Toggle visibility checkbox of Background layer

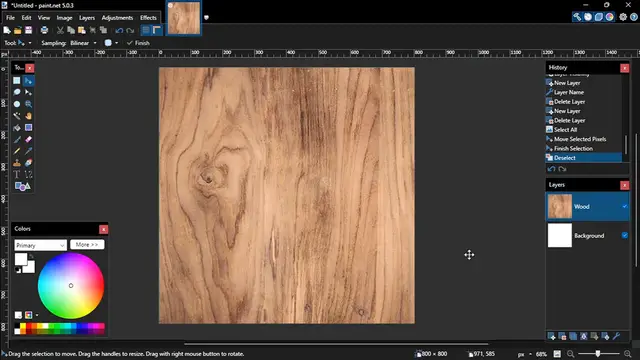coord(624,236)
